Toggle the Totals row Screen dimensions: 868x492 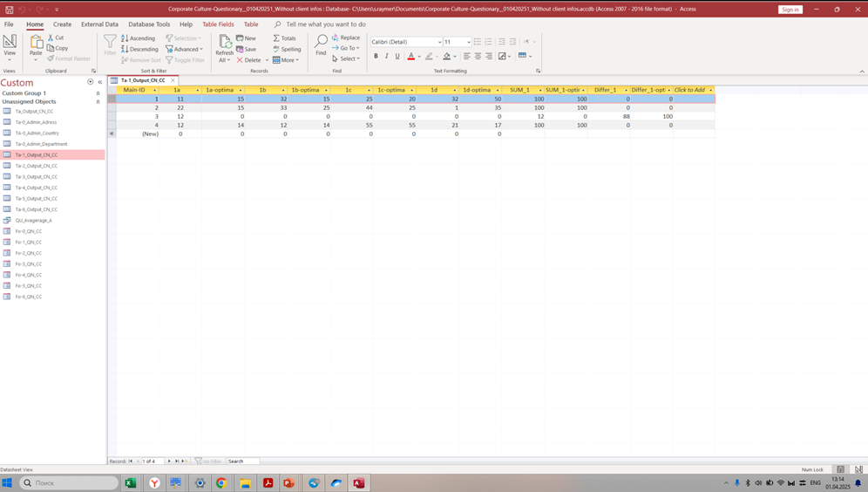pyautogui.click(x=284, y=38)
